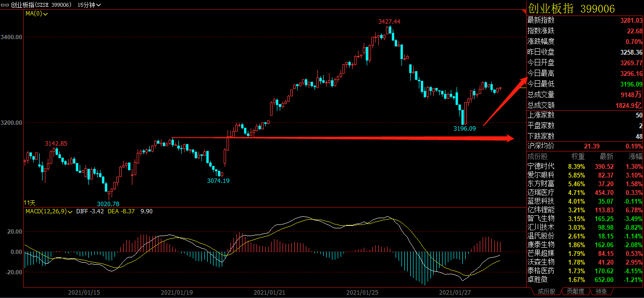The width and height of the screenshot is (644, 298).
Task: Click the 最新指数 value 3281.03
Action: [x=631, y=20]
